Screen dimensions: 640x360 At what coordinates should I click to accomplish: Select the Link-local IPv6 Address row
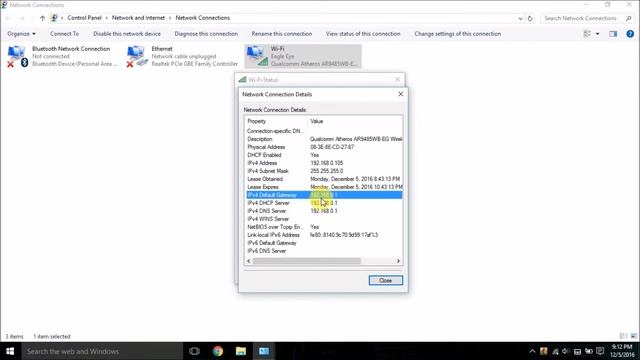click(324, 235)
